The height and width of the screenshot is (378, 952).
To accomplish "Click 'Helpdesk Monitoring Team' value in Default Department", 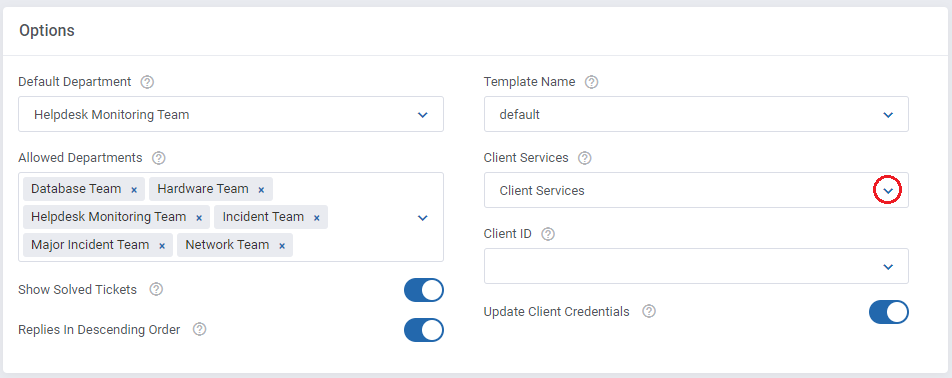I will [112, 114].
